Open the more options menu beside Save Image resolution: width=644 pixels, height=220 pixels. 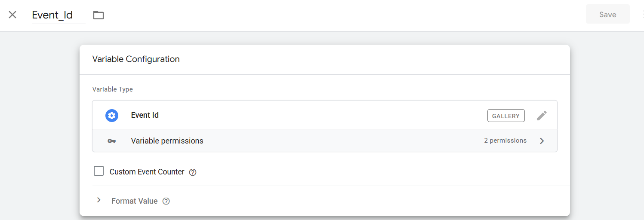[x=642, y=15]
